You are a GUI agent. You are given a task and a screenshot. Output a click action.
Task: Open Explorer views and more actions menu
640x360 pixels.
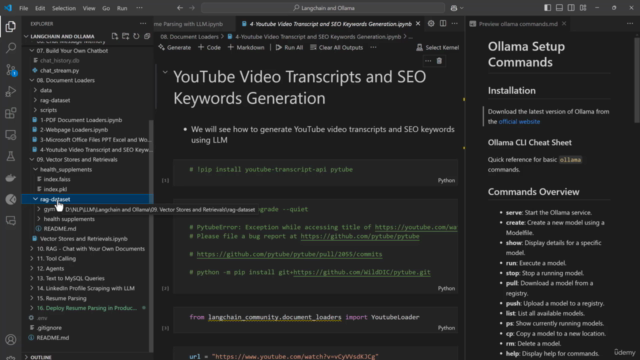coord(143,24)
